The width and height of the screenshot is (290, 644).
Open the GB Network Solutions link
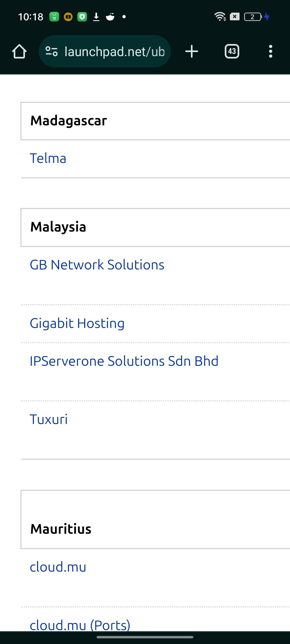(x=97, y=265)
